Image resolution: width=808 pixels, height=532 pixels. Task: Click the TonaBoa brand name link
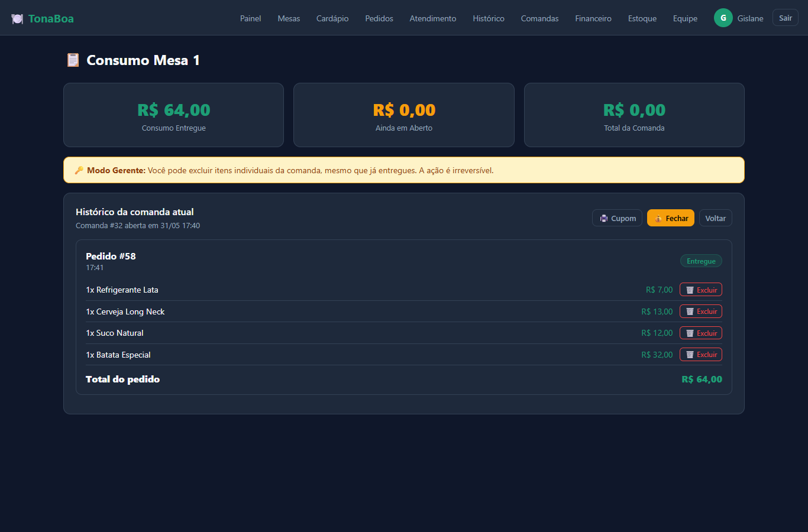(51, 18)
